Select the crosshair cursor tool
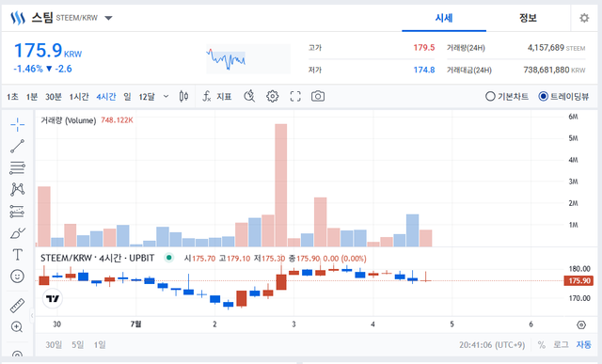This screenshot has height=364, width=602. [17, 124]
